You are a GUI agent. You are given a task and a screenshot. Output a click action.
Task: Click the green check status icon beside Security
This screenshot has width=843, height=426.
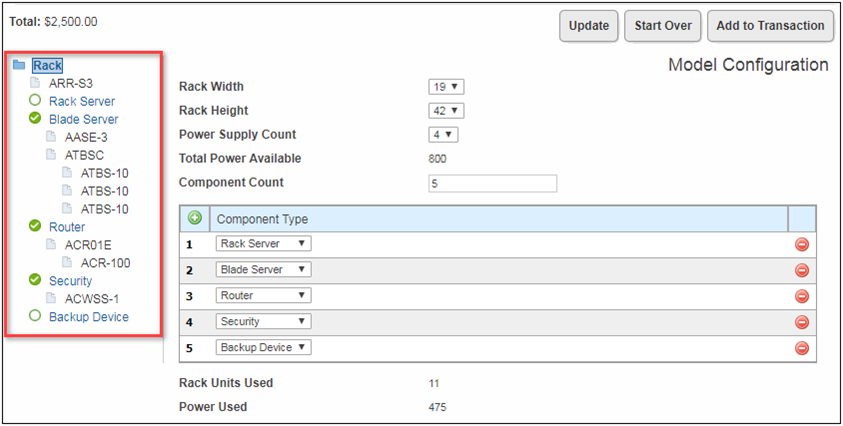coord(35,281)
